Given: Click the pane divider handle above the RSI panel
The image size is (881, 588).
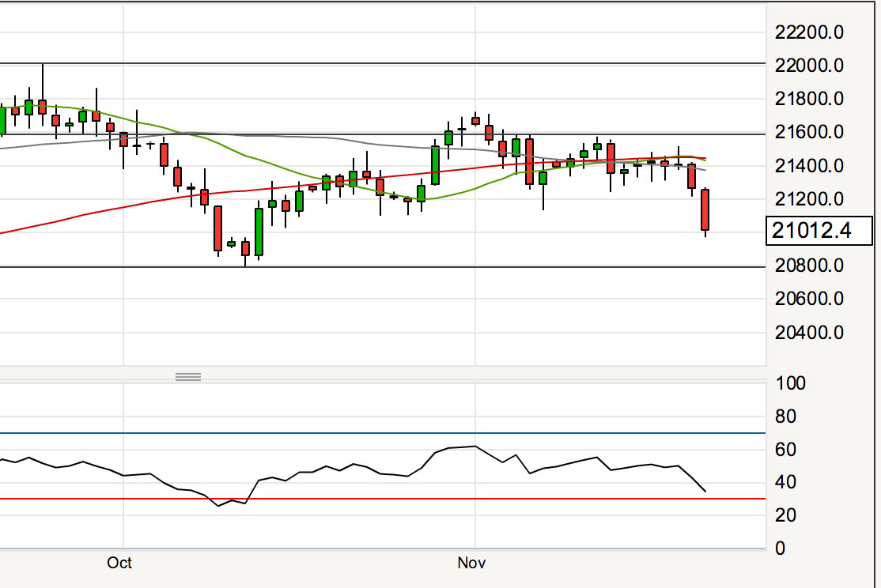Looking at the screenshot, I should click(188, 376).
